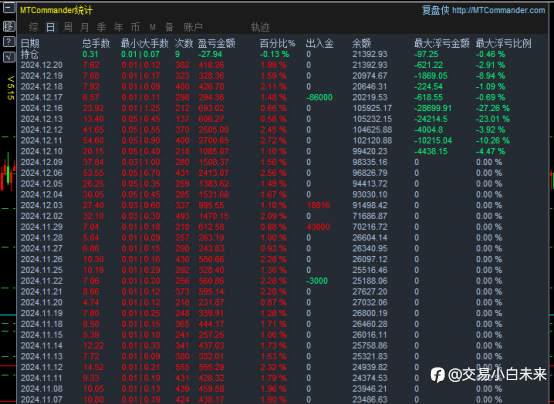Click the 91498.42 balance value
This screenshot has height=404, width=554.
(x=370, y=205)
